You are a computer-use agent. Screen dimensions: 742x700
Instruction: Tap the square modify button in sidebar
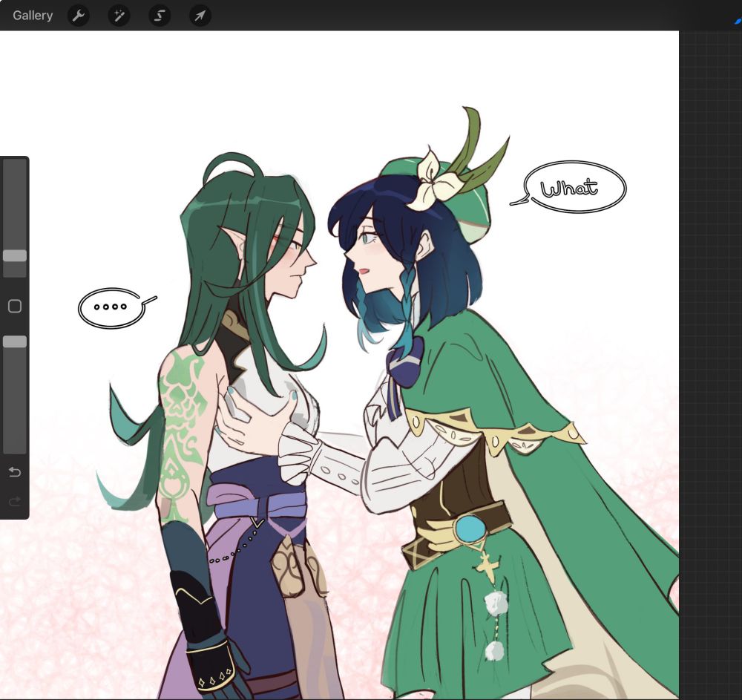pos(15,307)
